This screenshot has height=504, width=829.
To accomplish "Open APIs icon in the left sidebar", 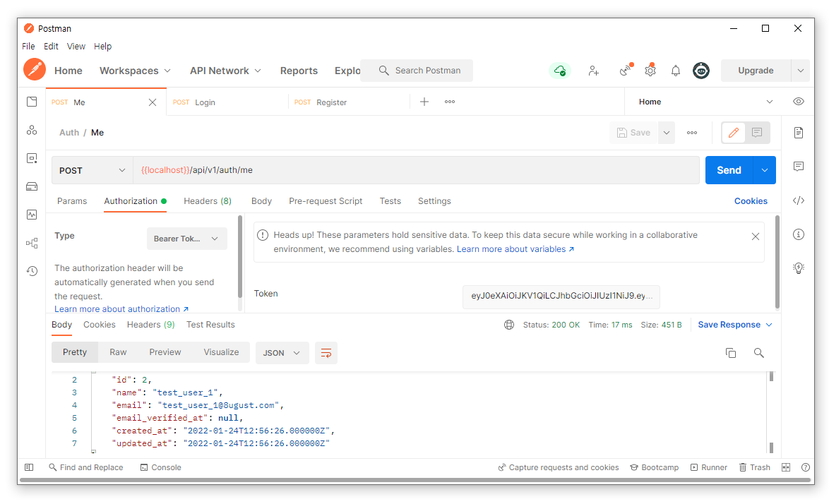I will (32, 130).
